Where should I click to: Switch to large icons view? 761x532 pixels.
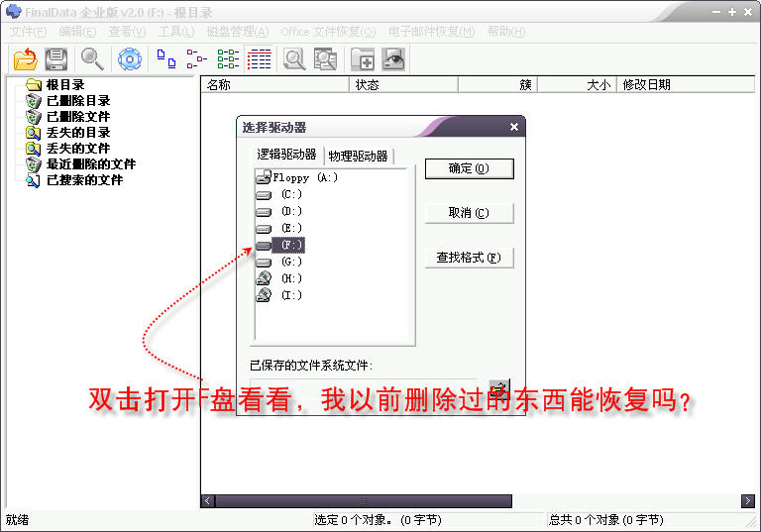click(166, 59)
